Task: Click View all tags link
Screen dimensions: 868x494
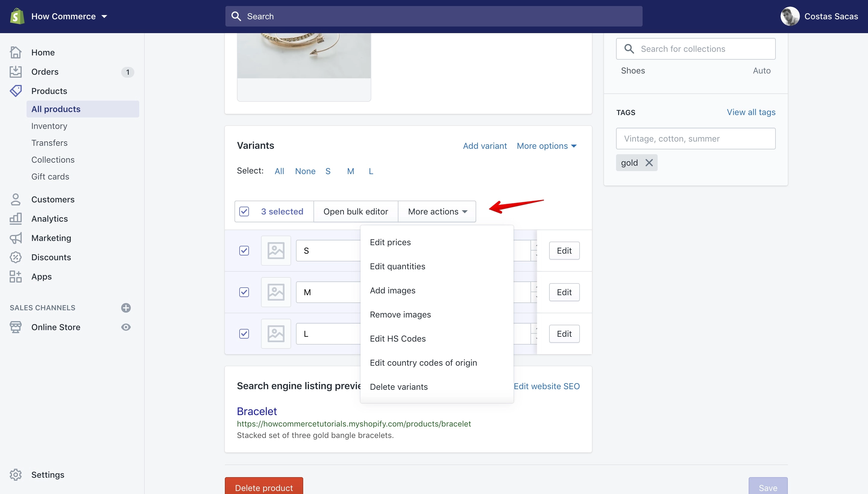Action: (751, 112)
